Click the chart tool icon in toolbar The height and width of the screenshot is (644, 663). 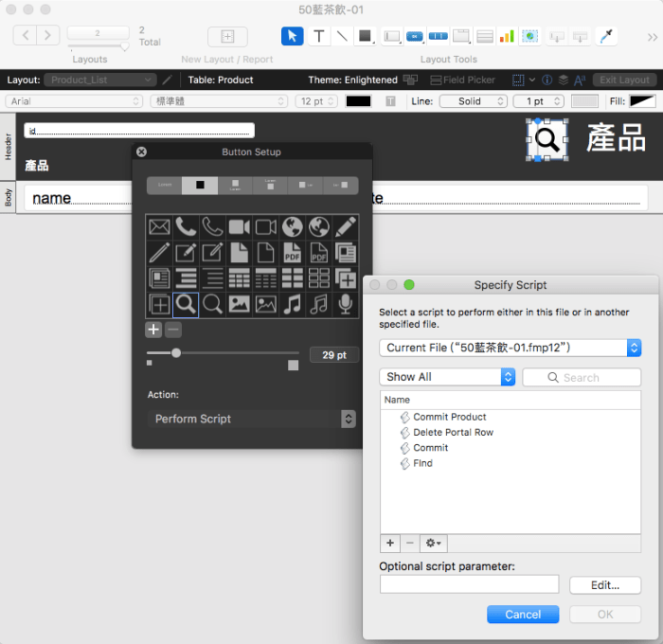[507, 37]
